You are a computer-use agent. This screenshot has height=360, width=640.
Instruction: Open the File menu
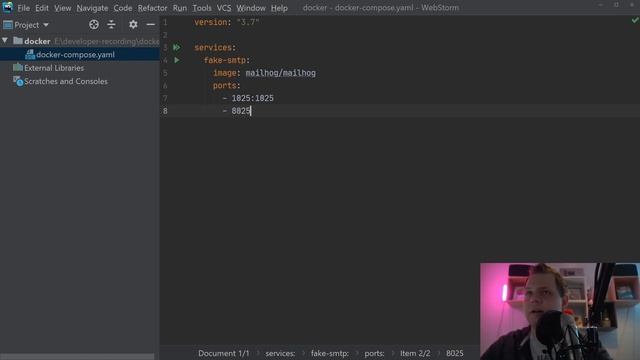(23, 8)
